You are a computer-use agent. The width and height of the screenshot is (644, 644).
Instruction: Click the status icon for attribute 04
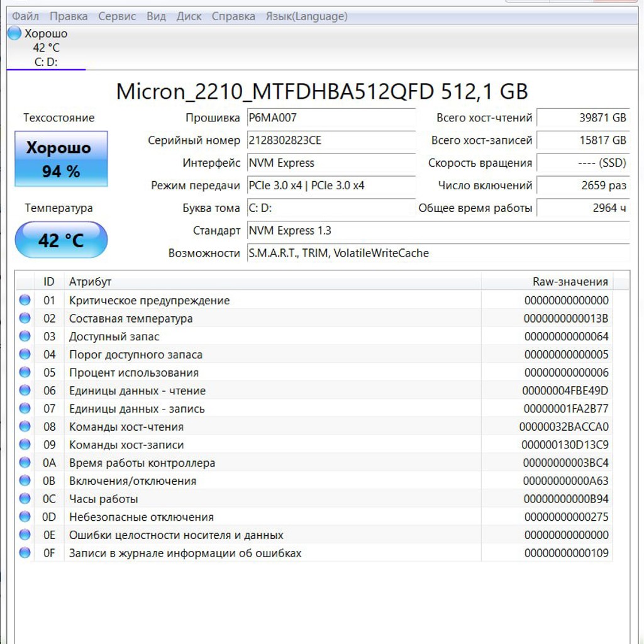point(25,354)
